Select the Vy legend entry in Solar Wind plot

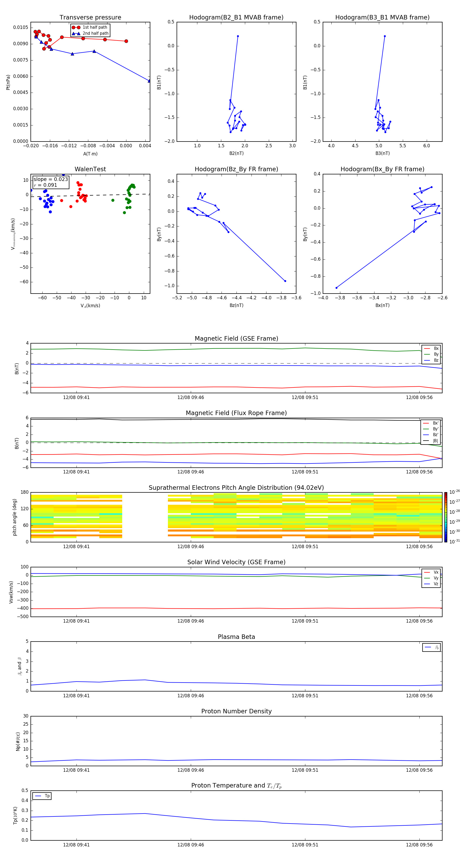pos(431,578)
